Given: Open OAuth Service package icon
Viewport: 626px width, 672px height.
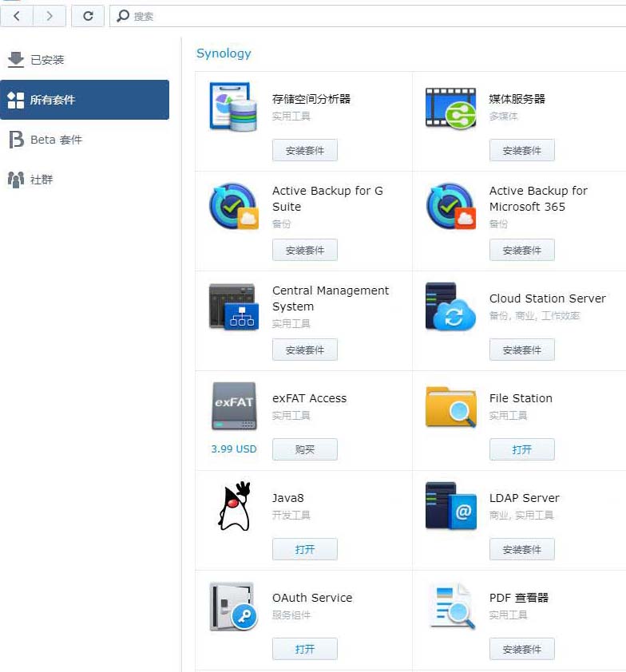Looking at the screenshot, I should click(234, 607).
